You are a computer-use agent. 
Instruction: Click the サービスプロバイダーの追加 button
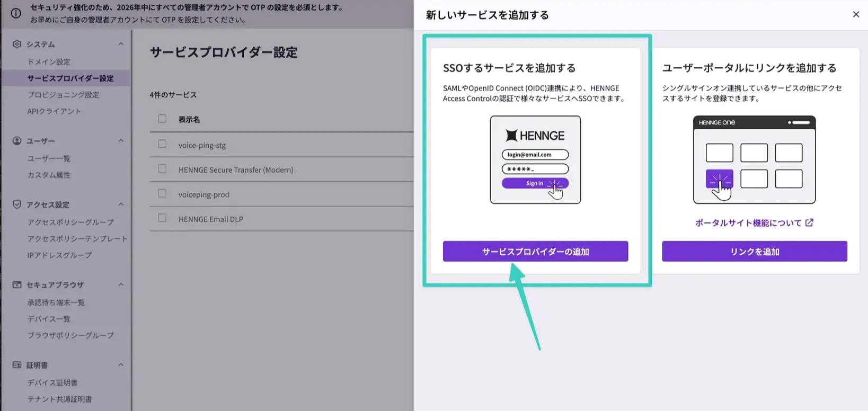click(x=535, y=252)
